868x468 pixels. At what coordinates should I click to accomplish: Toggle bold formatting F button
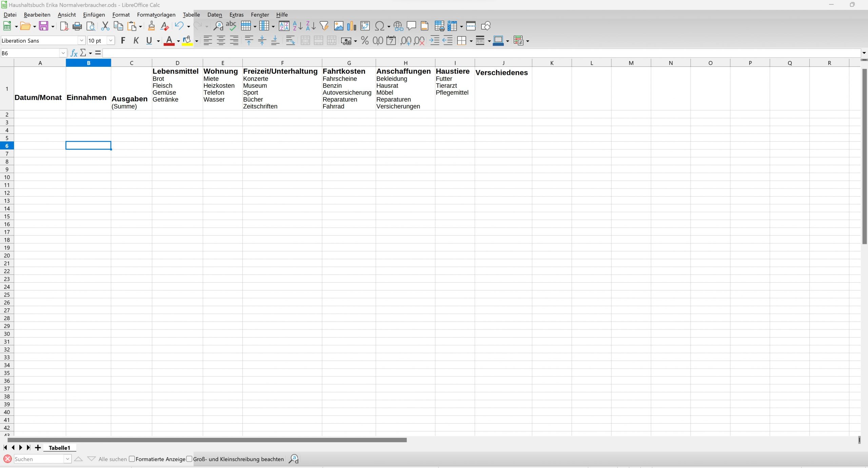pyautogui.click(x=123, y=41)
